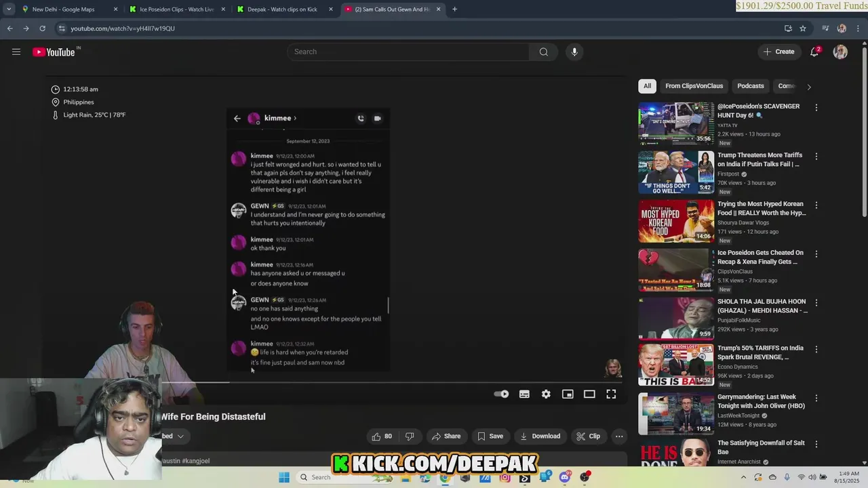868x488 pixels.
Task: Open OBS from the taskbar
Action: [585, 477]
